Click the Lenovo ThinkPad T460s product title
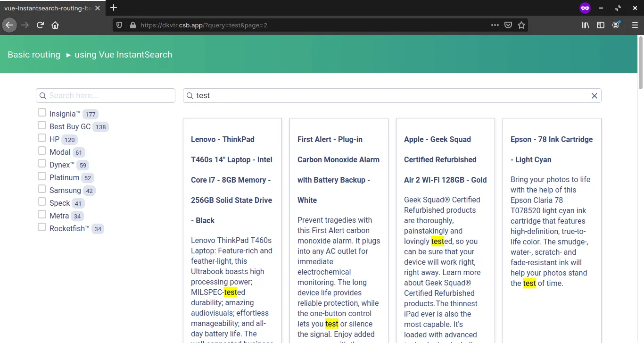Viewport: 644px width, 343px height. click(232, 180)
